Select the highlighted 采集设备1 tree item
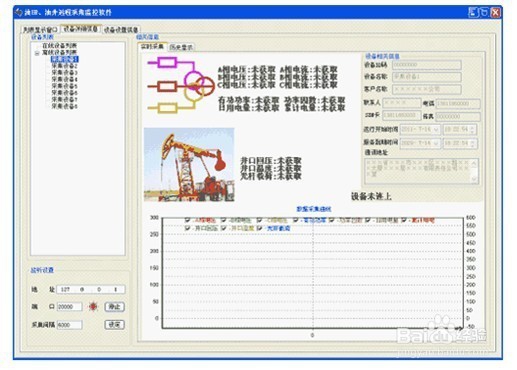This screenshot has height=370, width=517. pyautogui.click(x=65, y=59)
